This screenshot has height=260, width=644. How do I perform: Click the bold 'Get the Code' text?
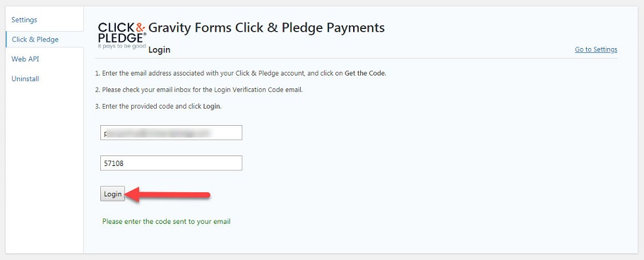(x=364, y=73)
